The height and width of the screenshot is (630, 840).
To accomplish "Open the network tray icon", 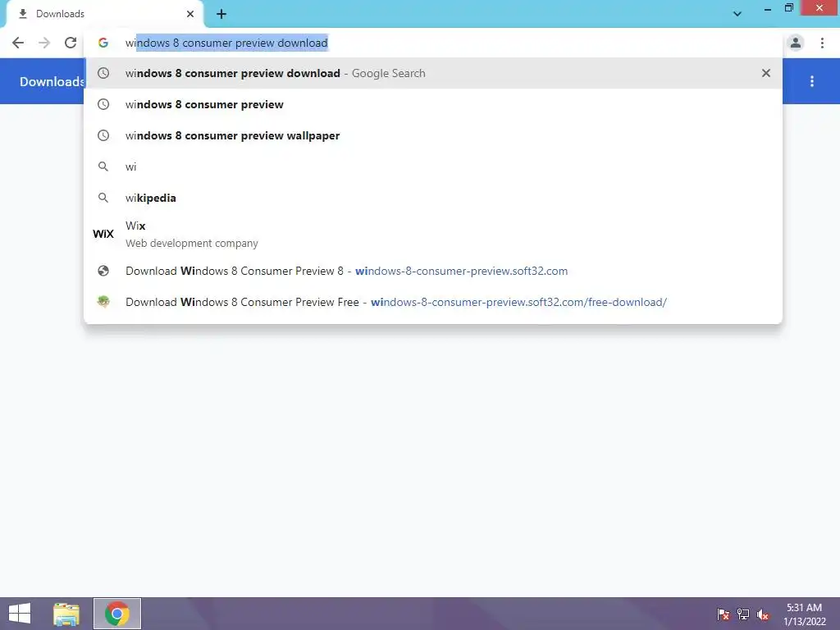I will pos(743,614).
